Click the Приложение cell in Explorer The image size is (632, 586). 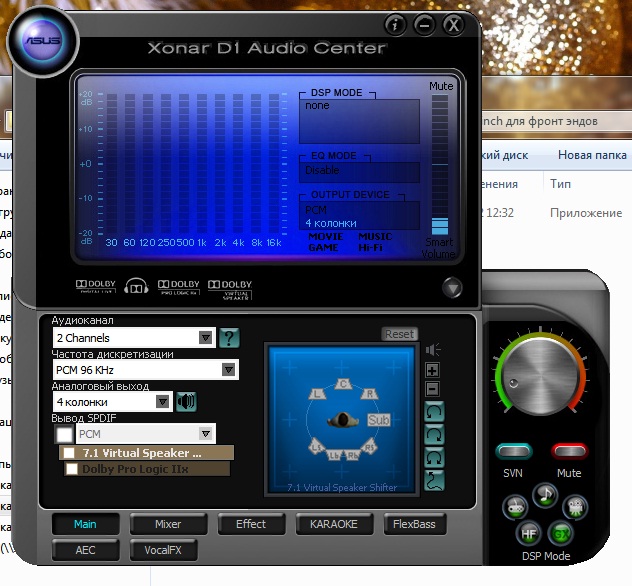tap(586, 213)
